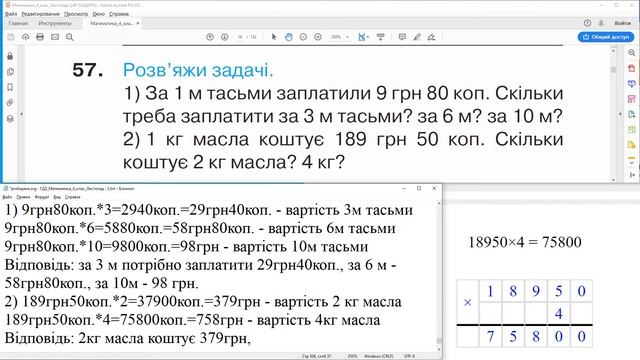Viewport: 640px width, 360px height.
Task: Go to previous page with up arrow
Action: [210, 37]
